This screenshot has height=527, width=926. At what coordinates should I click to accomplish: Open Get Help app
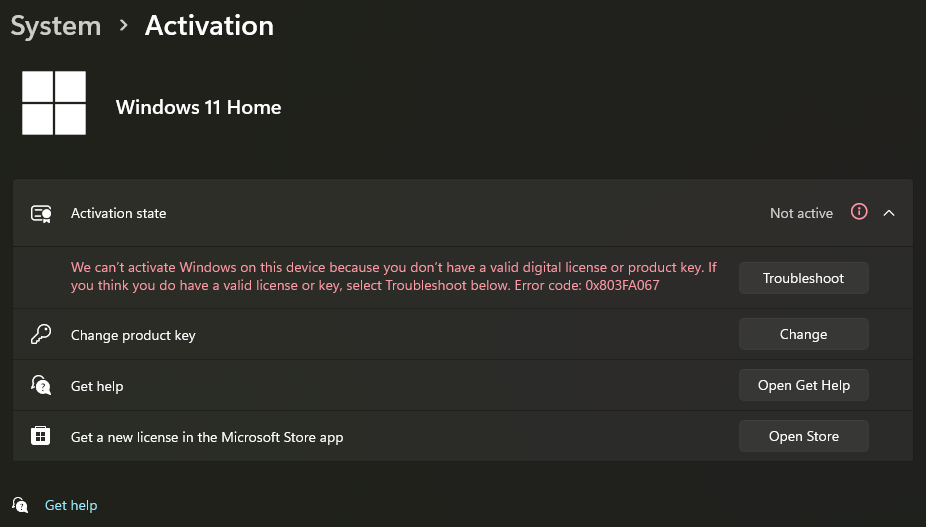point(803,385)
